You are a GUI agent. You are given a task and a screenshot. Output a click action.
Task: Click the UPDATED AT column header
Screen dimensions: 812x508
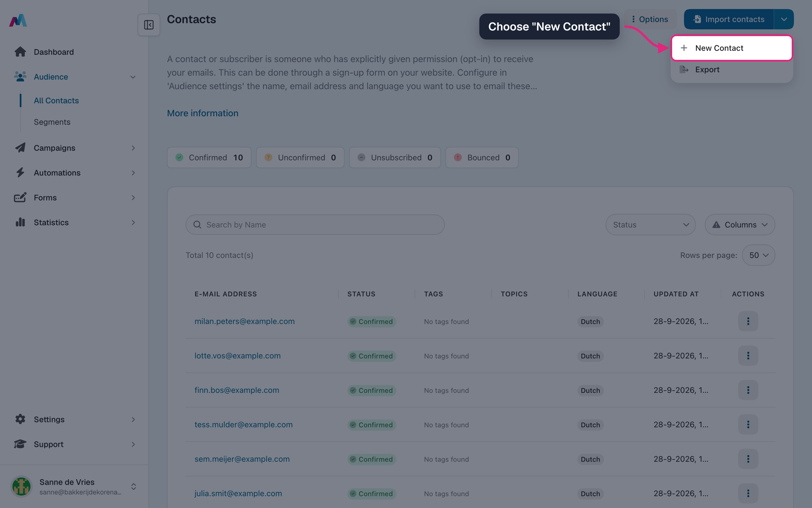pyautogui.click(x=676, y=294)
